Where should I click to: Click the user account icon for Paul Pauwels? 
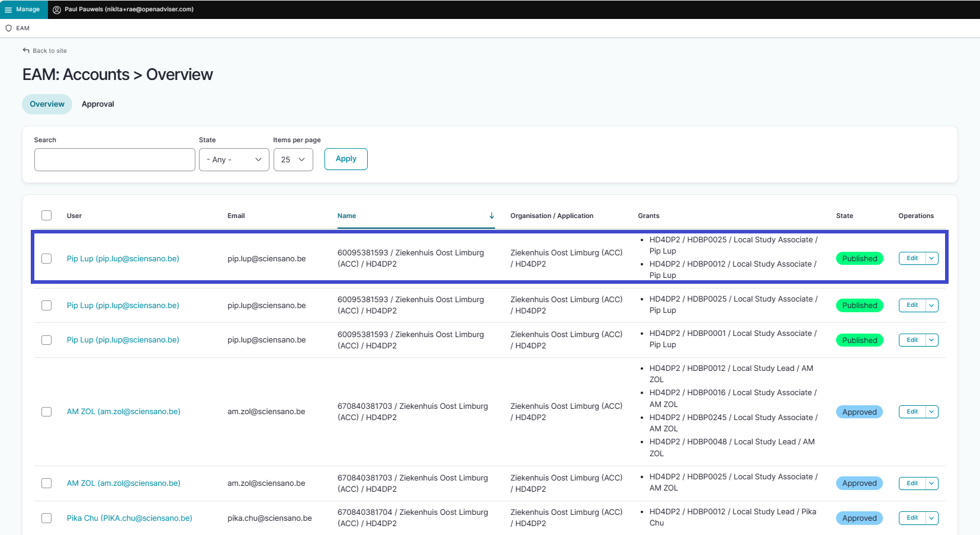click(57, 9)
